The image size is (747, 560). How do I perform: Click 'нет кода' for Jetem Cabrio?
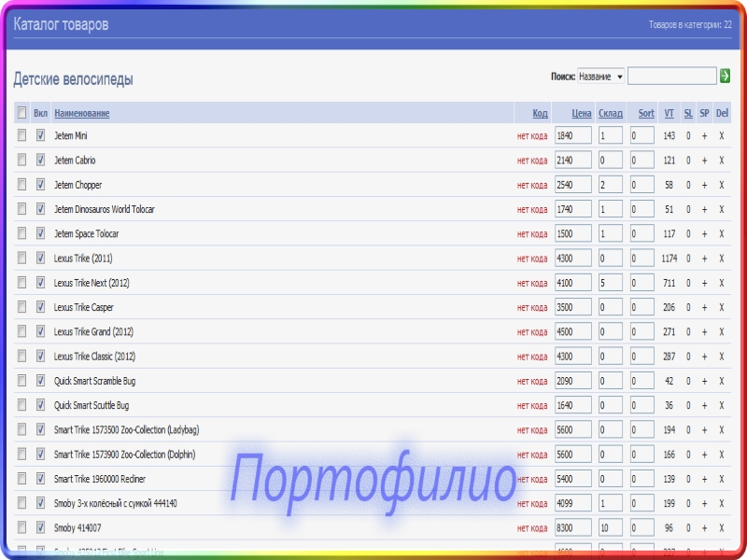[x=532, y=161]
